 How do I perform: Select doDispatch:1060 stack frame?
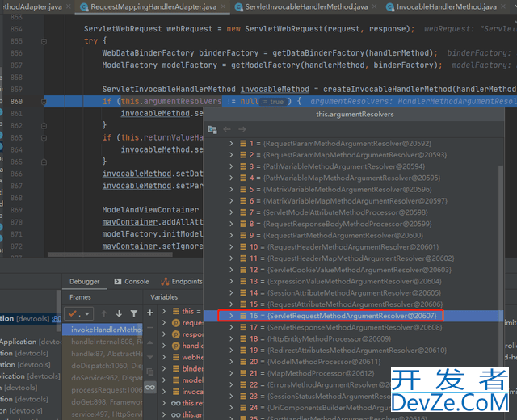[x=103, y=366]
